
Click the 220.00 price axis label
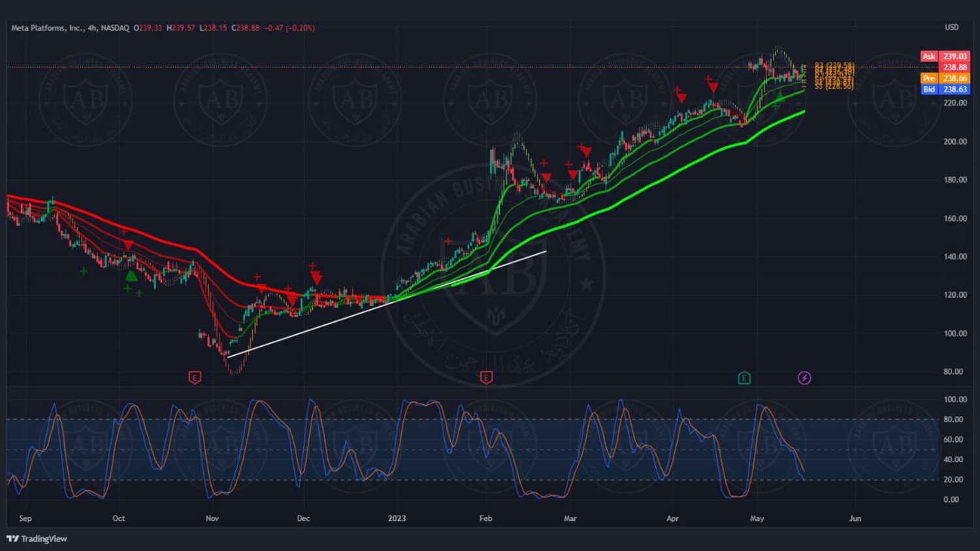pos(955,103)
